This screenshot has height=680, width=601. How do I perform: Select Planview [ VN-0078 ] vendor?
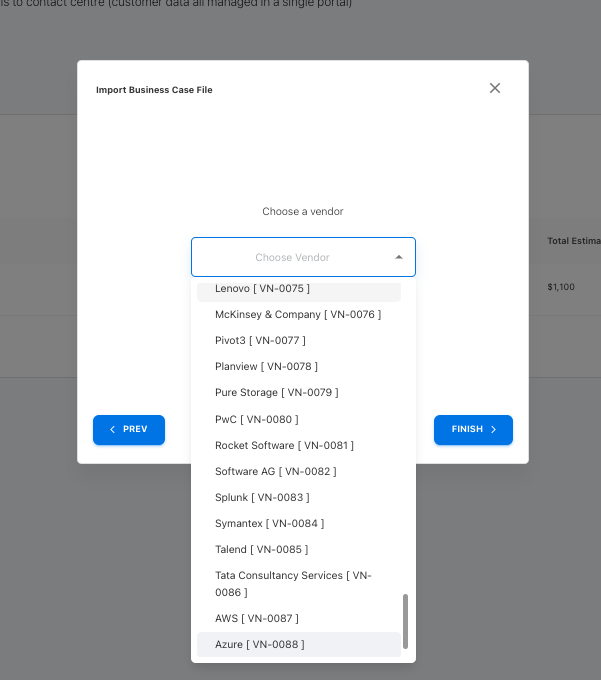266,366
